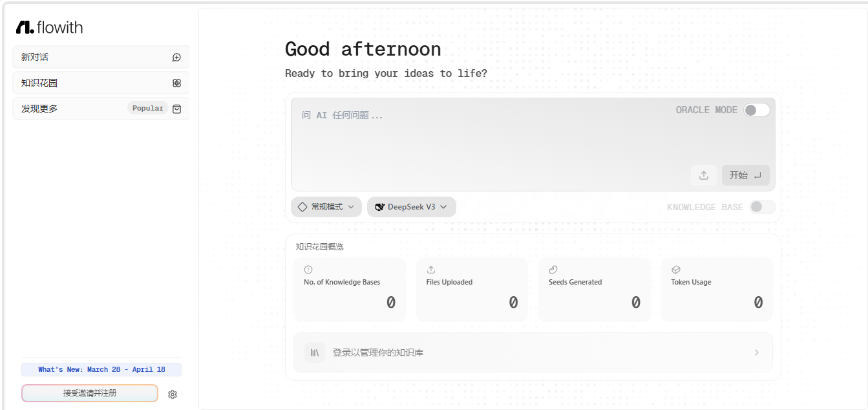Open the 常规模式 mode dropdown
The height and width of the screenshot is (410, 868).
[326, 207]
